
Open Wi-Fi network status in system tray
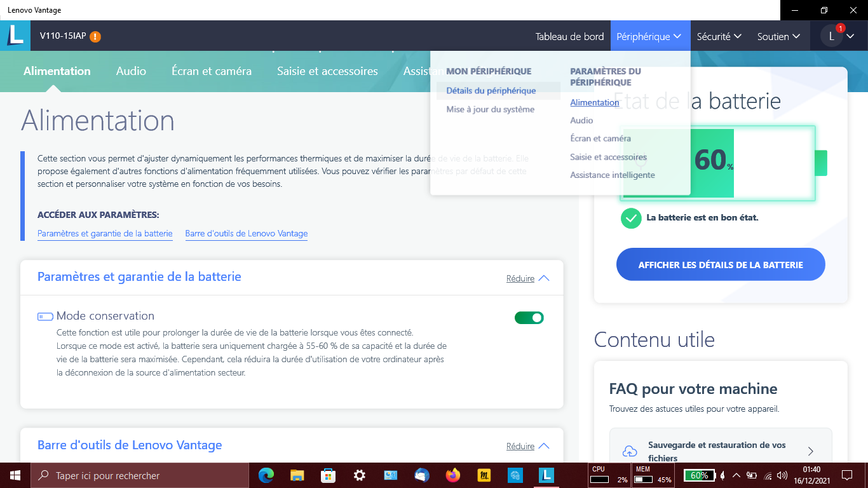pyautogui.click(x=768, y=475)
